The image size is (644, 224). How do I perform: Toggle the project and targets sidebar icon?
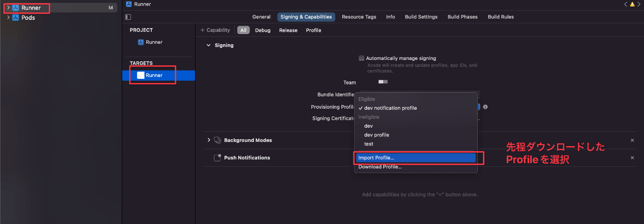[x=128, y=17]
